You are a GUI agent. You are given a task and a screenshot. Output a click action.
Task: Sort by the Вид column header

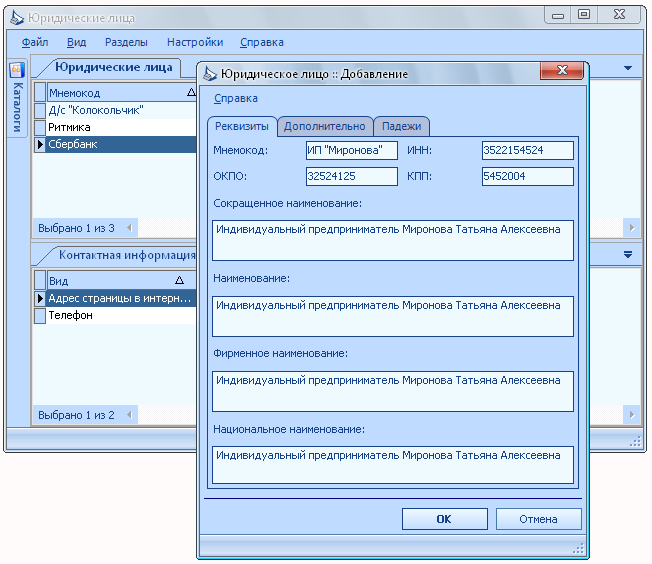pos(121,281)
